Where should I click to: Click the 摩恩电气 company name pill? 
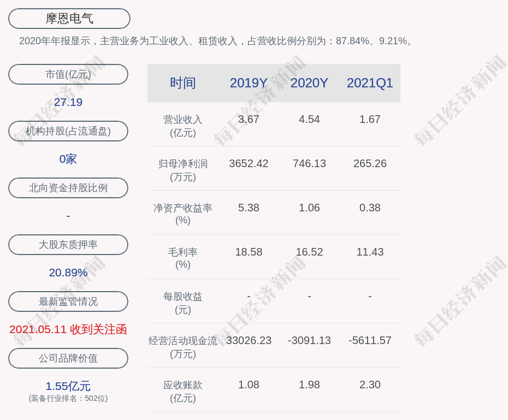click(x=69, y=19)
